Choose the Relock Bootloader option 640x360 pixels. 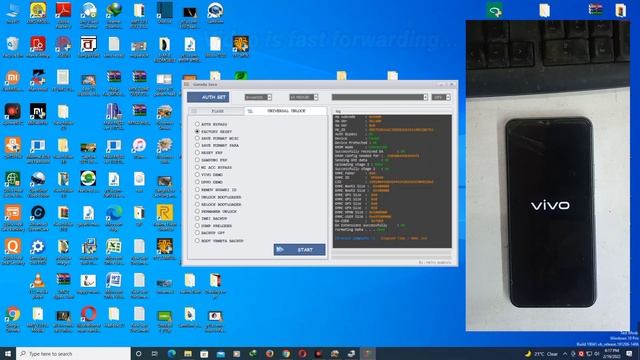pyautogui.click(x=197, y=204)
